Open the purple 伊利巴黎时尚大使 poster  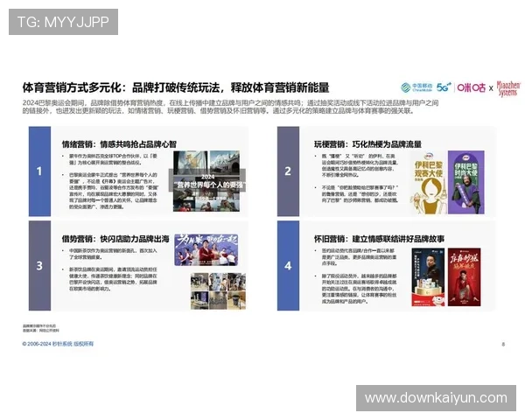pos(466,183)
